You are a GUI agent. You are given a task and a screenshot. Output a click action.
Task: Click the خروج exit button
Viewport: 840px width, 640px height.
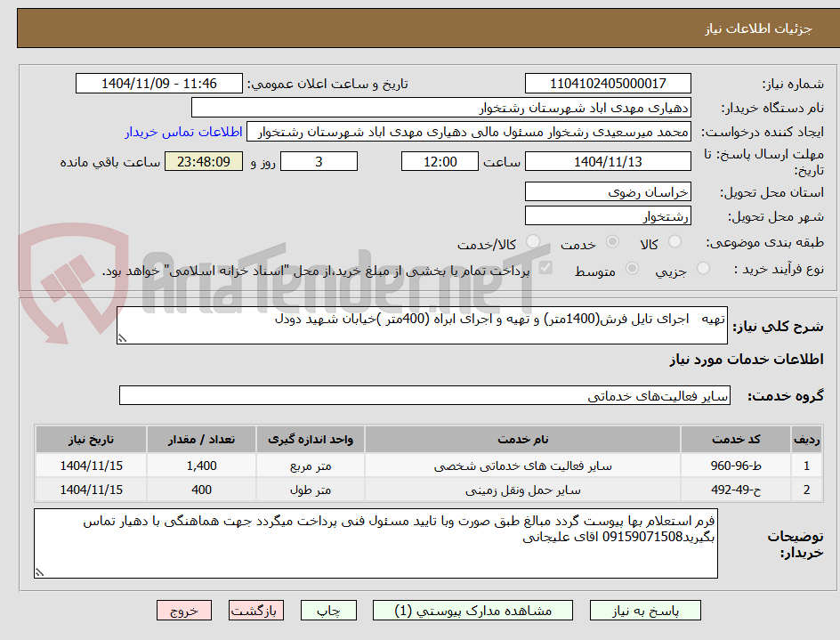pos(184,611)
